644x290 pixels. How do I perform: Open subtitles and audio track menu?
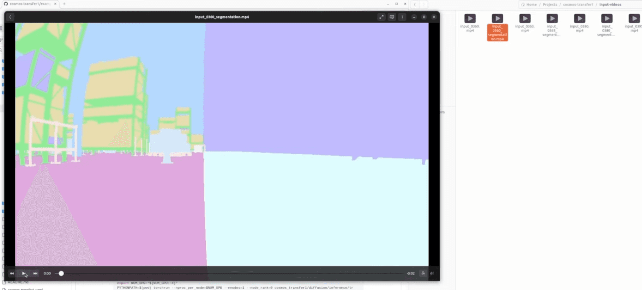click(x=392, y=17)
